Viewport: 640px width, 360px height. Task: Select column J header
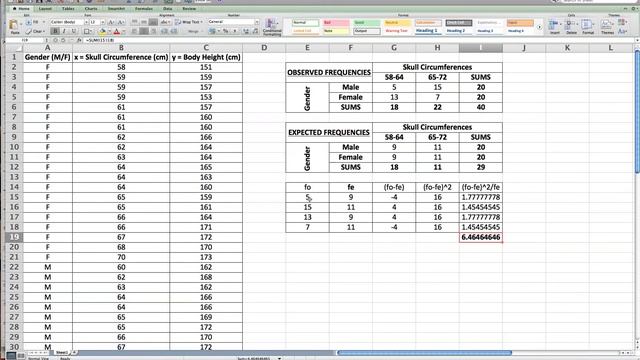point(524,48)
